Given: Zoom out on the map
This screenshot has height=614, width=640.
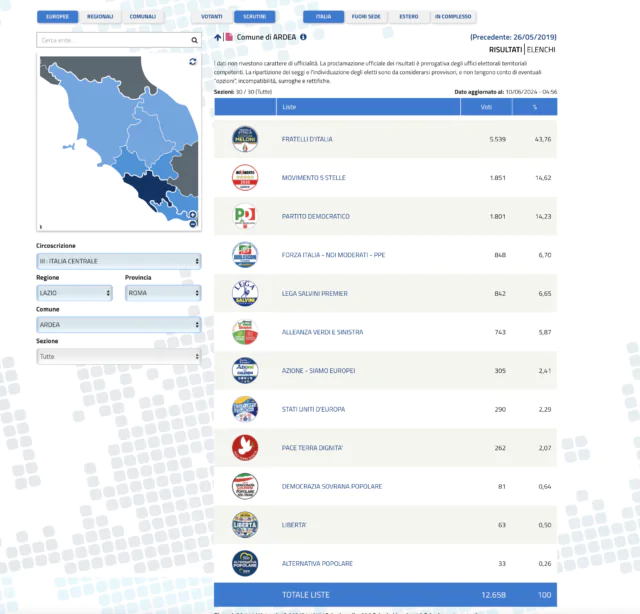Looking at the screenshot, I should (x=192, y=224).
